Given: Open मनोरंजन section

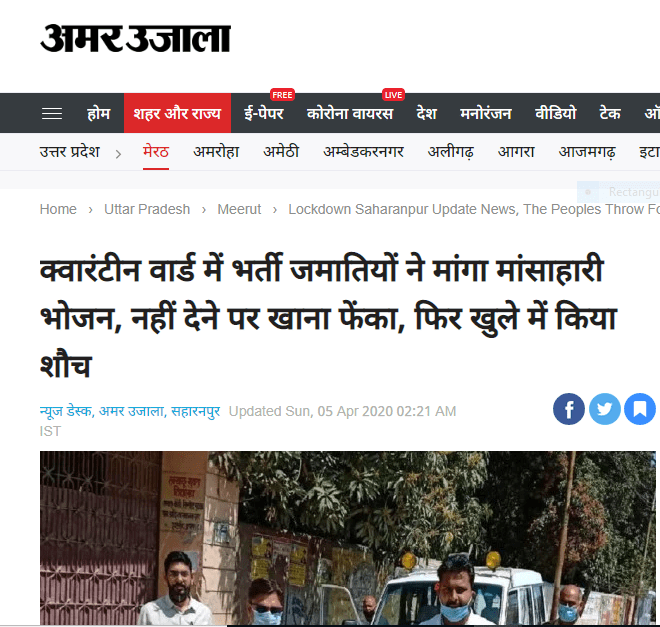Looking at the screenshot, I should [x=486, y=114].
